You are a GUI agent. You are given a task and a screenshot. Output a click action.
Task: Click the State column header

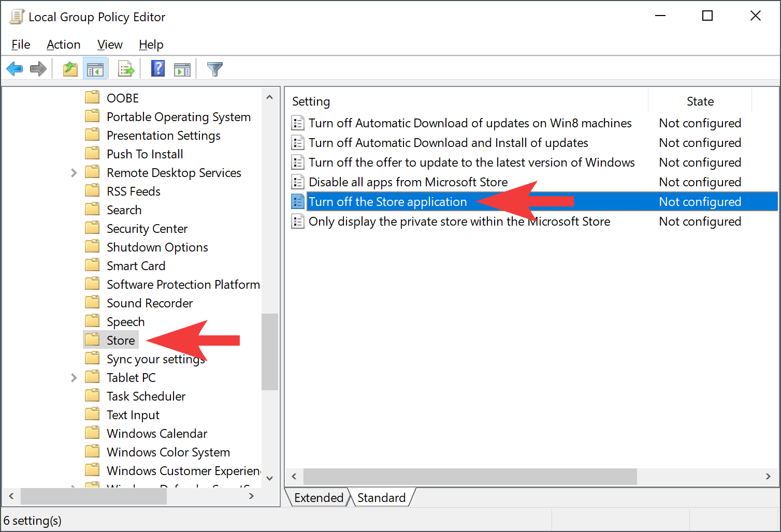tap(700, 101)
